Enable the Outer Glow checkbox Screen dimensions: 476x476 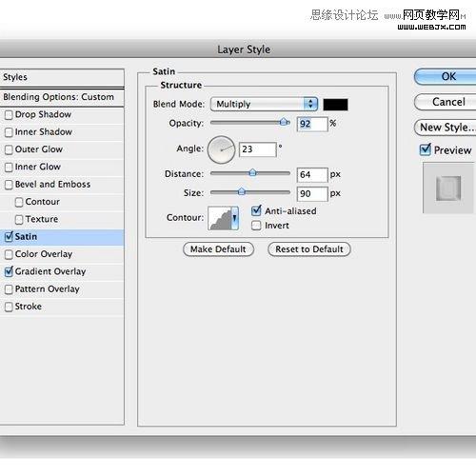click(x=9, y=149)
